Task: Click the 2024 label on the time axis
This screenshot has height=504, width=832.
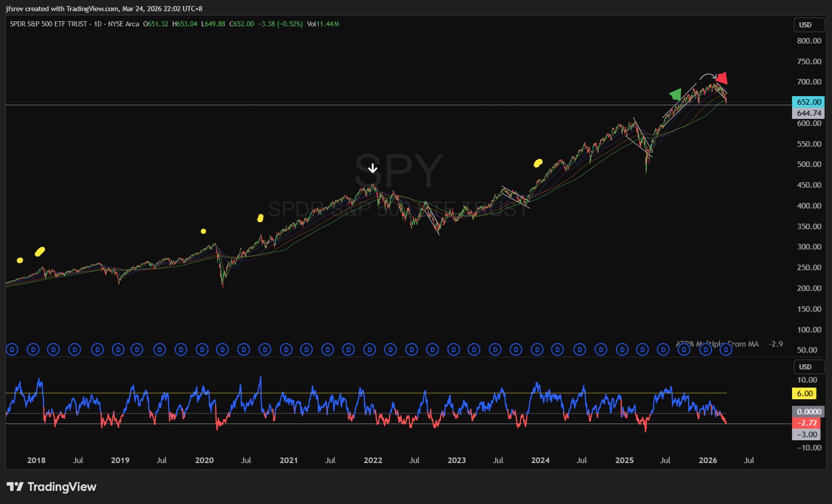Action: [540, 460]
